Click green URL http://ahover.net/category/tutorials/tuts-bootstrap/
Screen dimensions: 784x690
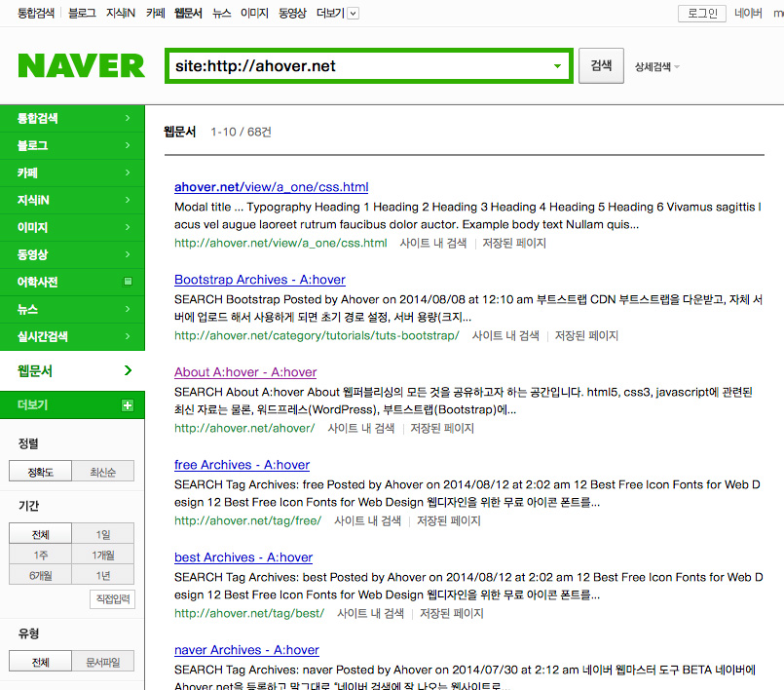(317, 336)
